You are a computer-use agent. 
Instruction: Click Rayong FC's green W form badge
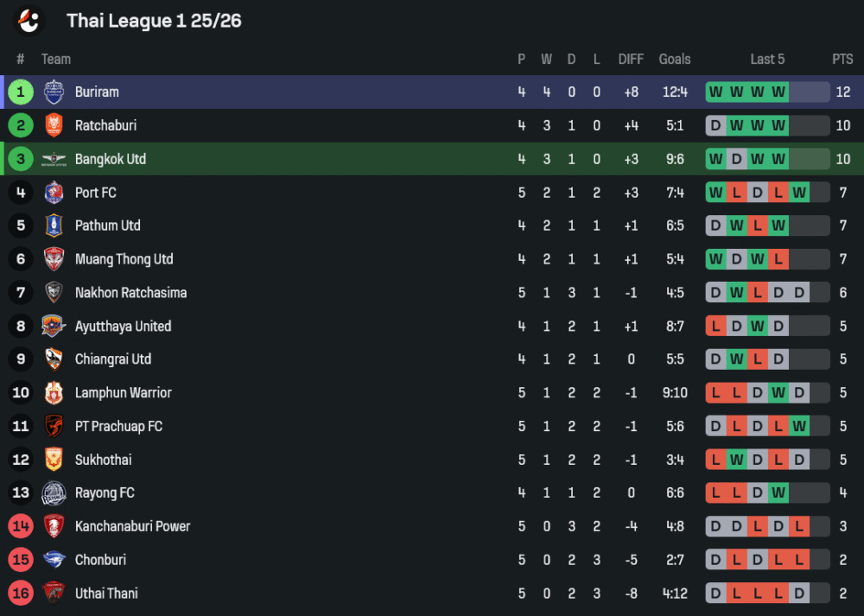[778, 493]
